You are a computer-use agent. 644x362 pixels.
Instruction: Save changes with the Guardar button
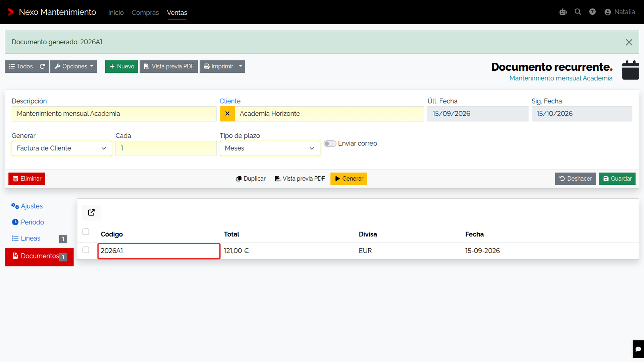point(617,179)
